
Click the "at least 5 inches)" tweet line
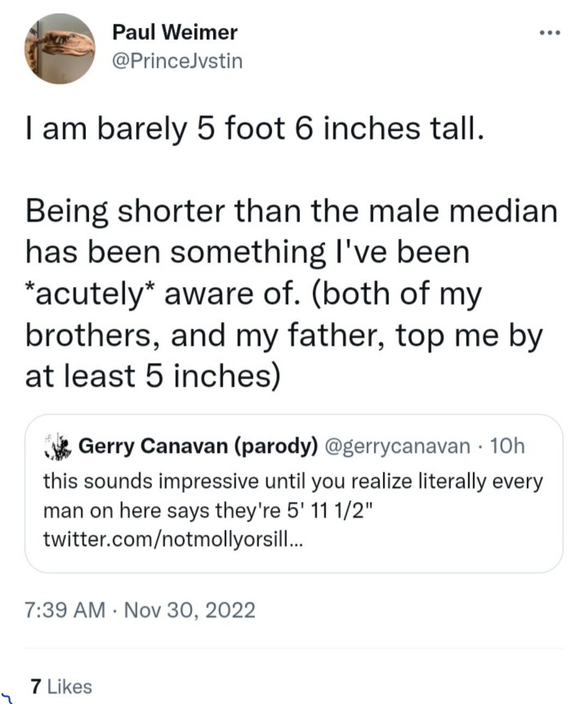click(x=153, y=376)
